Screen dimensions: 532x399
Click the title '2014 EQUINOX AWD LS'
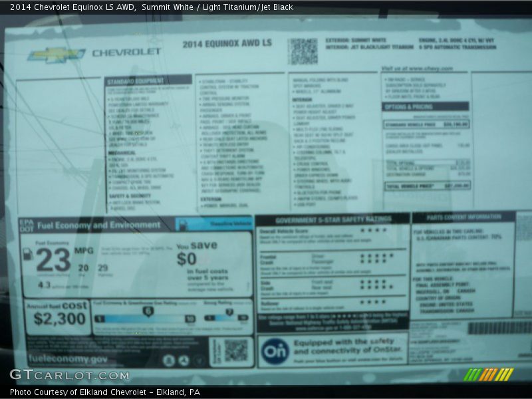click(x=227, y=44)
